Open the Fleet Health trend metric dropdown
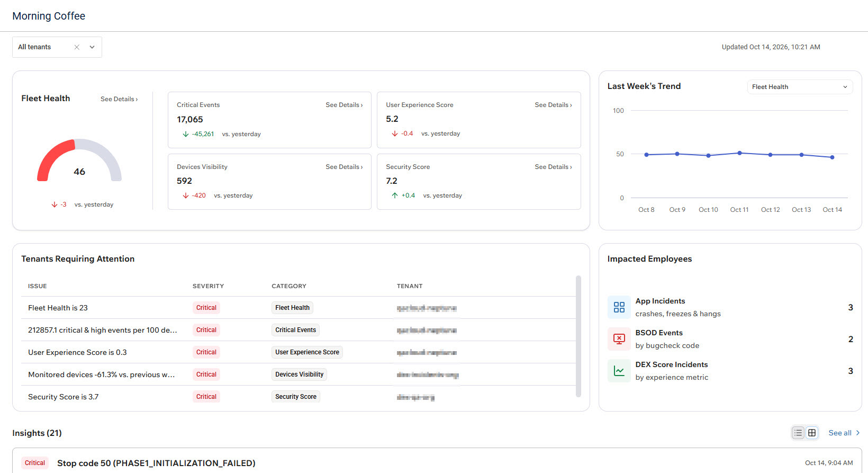The height and width of the screenshot is (473, 868). pos(800,87)
